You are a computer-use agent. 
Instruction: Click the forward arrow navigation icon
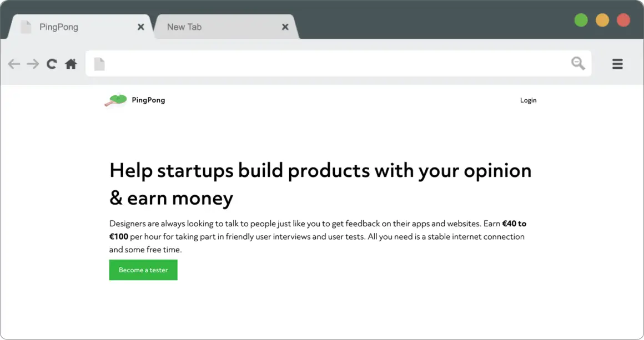[x=33, y=64]
